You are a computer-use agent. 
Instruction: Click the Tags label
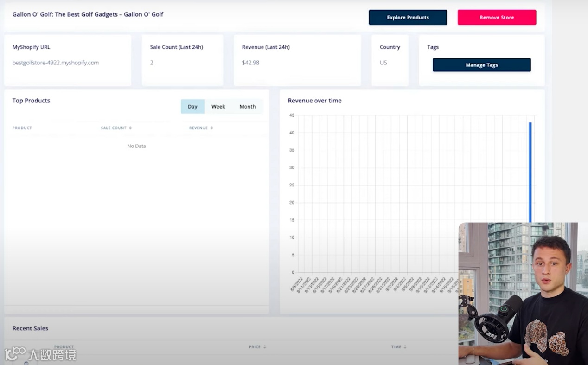pos(433,47)
